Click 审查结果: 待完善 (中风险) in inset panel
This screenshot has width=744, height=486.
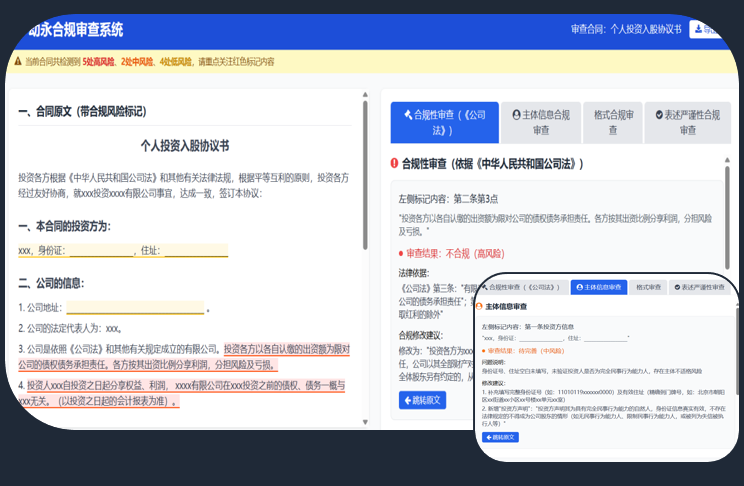(x=526, y=351)
